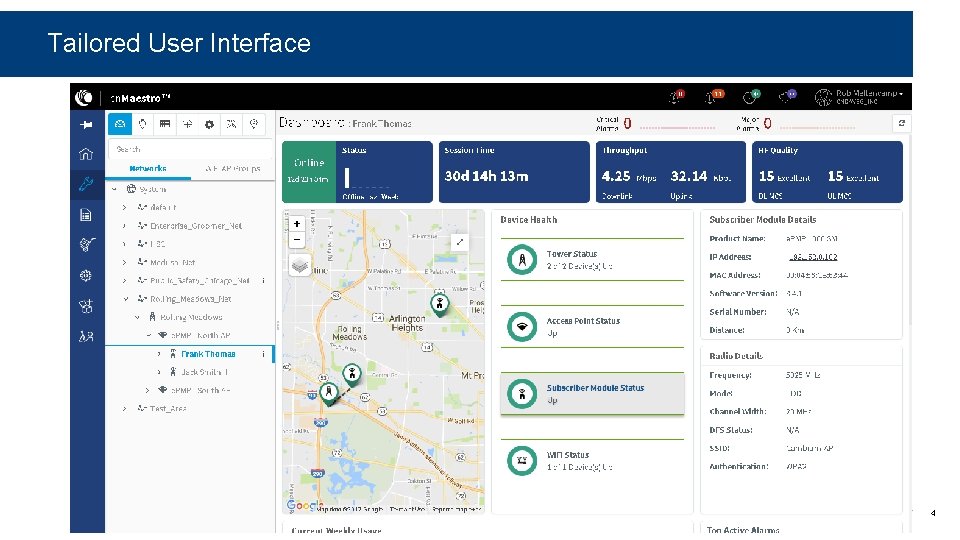Select Subscriber Module Status in Device Health

pos(592,394)
